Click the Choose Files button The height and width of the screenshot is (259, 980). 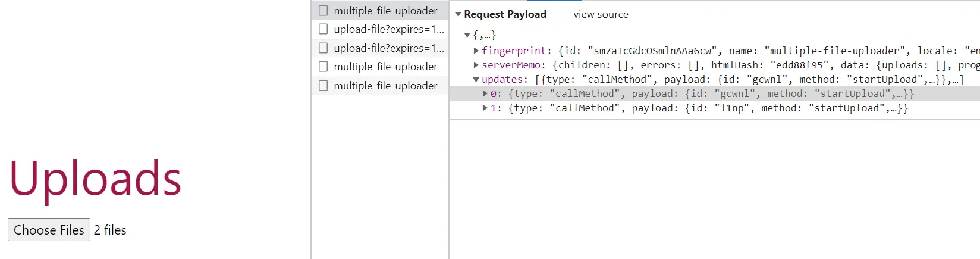49,230
